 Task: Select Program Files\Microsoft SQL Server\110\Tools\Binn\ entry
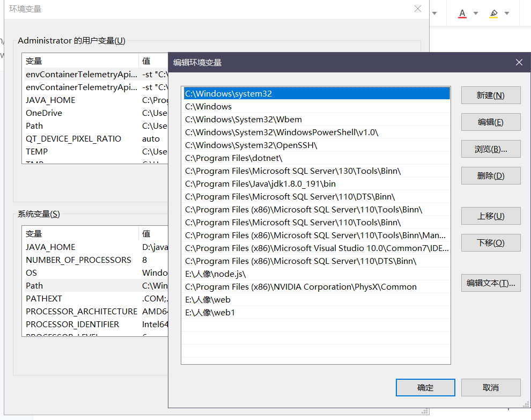(x=316, y=222)
